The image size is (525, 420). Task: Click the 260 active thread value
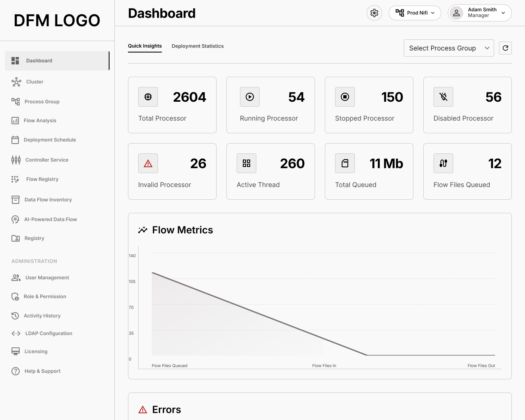(292, 163)
